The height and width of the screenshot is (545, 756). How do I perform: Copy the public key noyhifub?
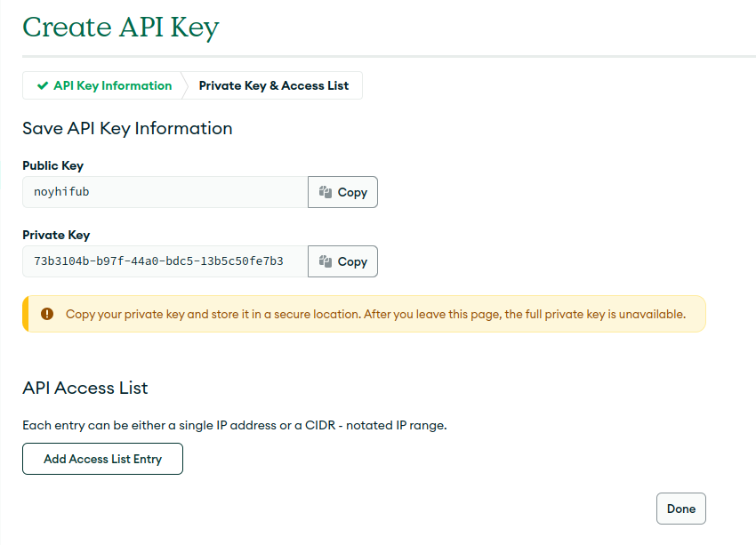point(342,192)
